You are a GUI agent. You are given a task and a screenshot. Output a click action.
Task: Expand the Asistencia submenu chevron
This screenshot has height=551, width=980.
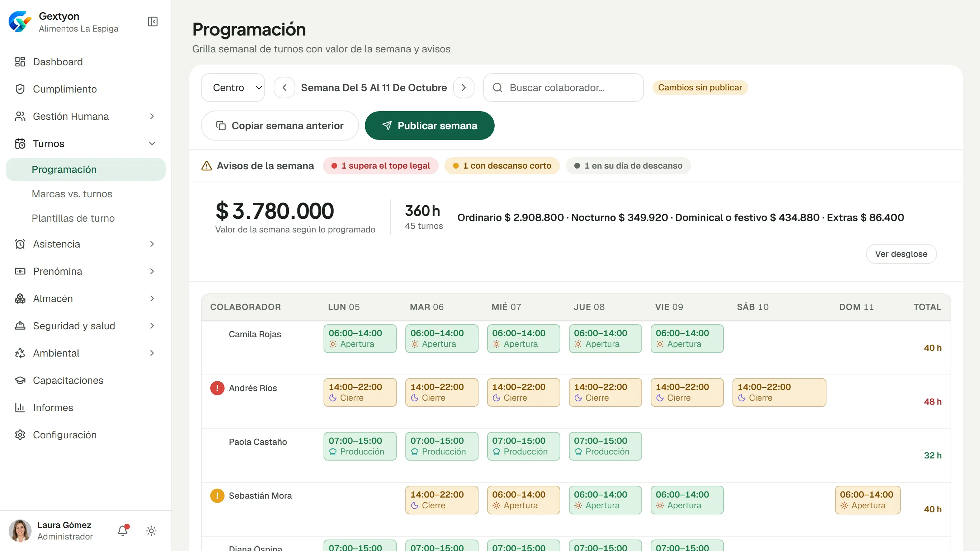[152, 244]
